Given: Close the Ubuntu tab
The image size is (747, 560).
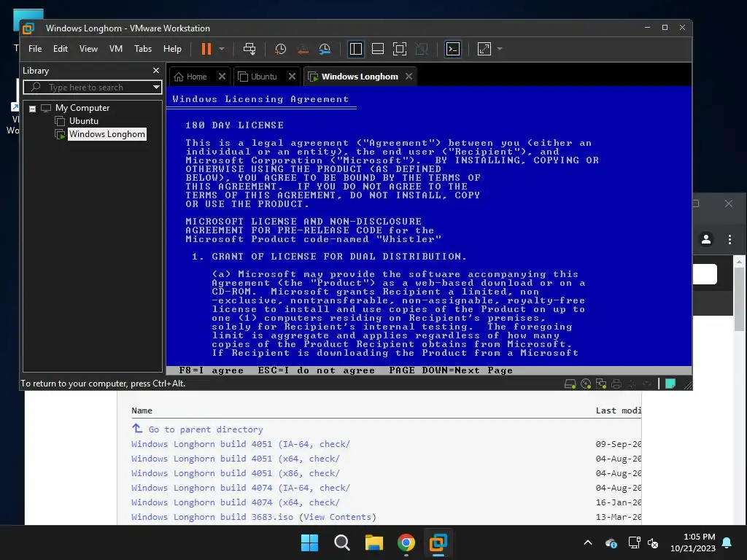Looking at the screenshot, I should point(292,76).
